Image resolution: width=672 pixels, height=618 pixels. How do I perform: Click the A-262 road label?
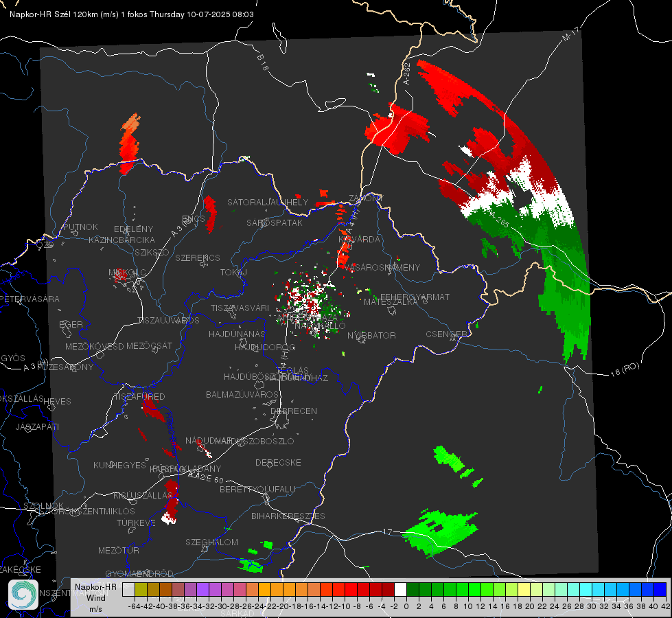click(407, 73)
